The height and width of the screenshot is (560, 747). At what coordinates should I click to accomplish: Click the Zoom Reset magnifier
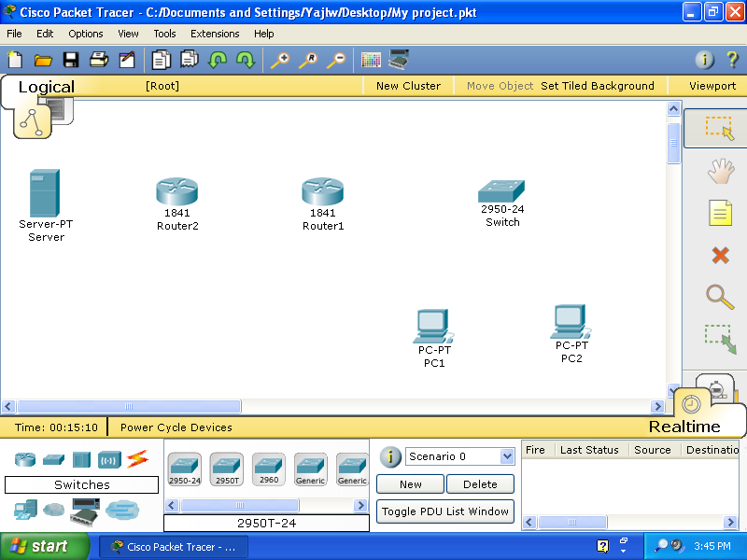pos(308,60)
